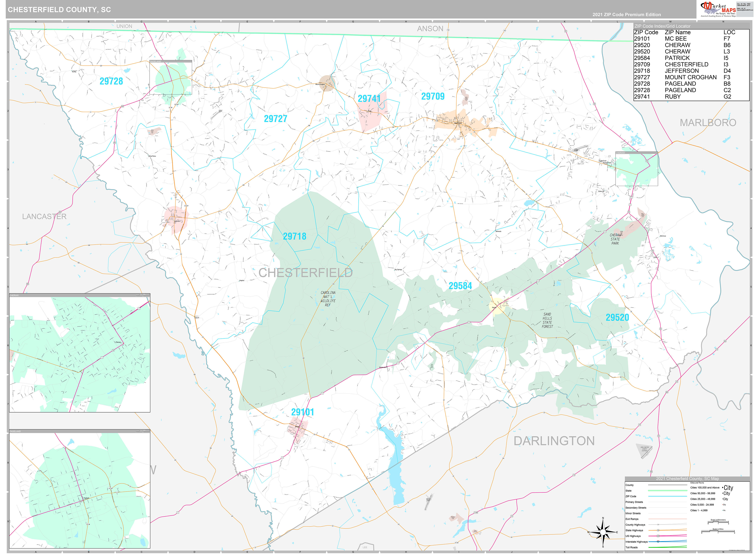
Task: Click the 29741 ZIP label on the map
Action: (x=369, y=99)
